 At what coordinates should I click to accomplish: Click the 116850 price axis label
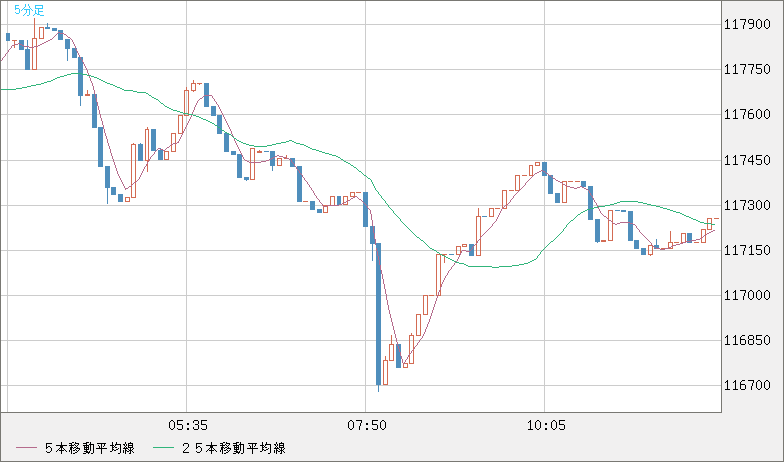coord(747,340)
